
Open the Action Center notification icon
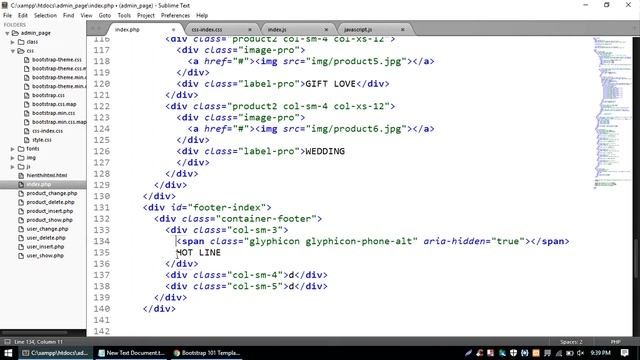[x=624, y=353]
